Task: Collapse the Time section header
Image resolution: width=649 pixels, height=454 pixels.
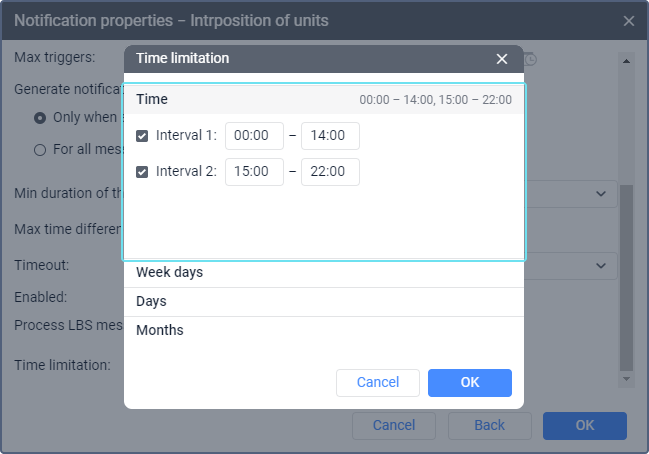Action: coord(324,99)
